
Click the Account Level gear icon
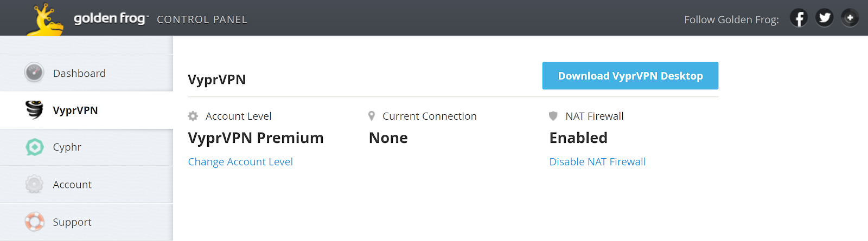click(193, 116)
